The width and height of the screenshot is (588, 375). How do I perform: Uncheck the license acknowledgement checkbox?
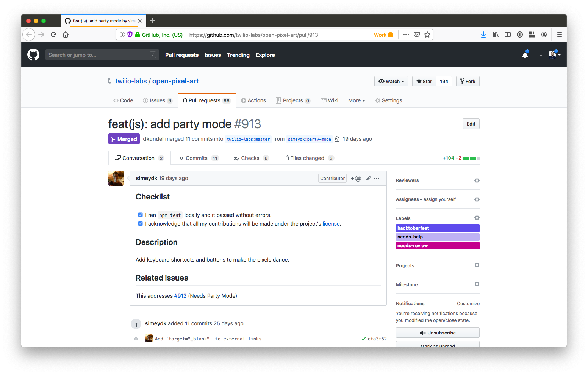[x=140, y=224]
